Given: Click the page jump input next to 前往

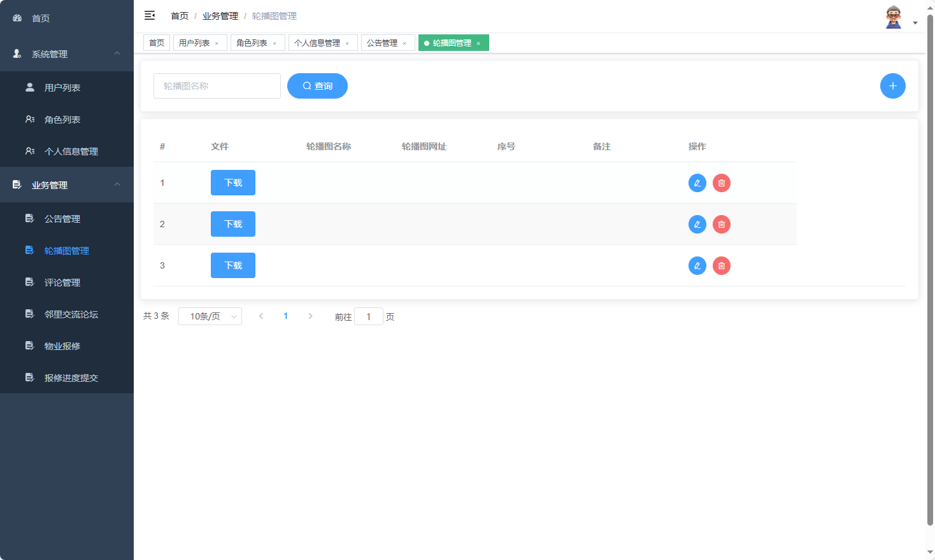Looking at the screenshot, I should click(369, 316).
